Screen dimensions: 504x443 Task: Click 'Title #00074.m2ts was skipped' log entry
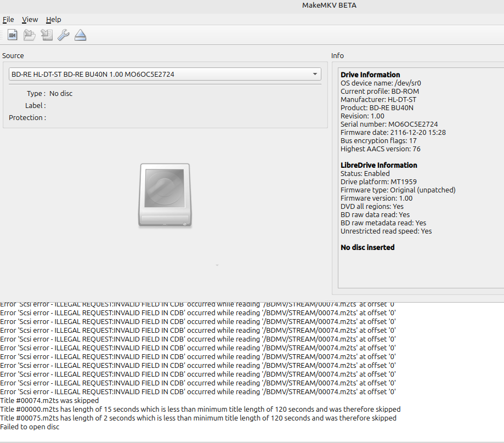(x=49, y=401)
